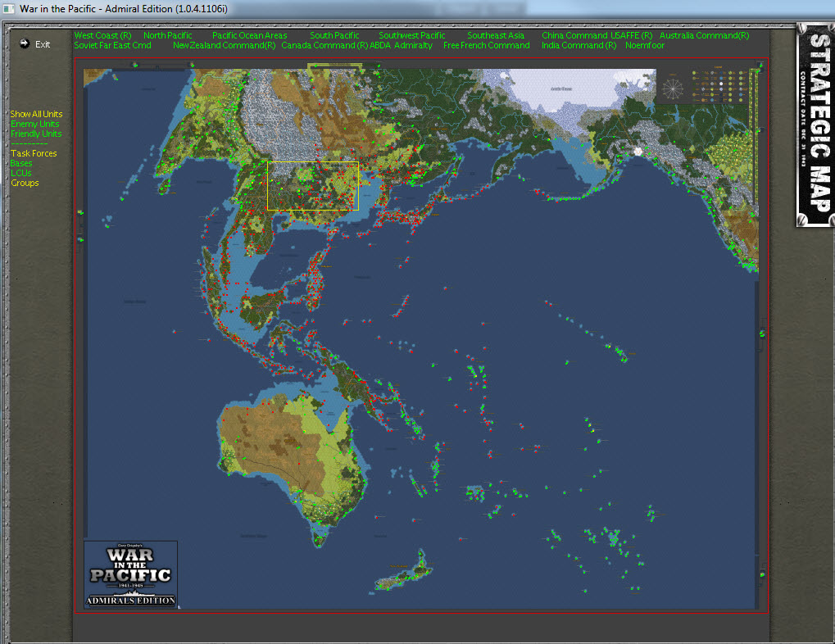Select Southwest Pacific command
The image size is (835, 644).
(412, 35)
